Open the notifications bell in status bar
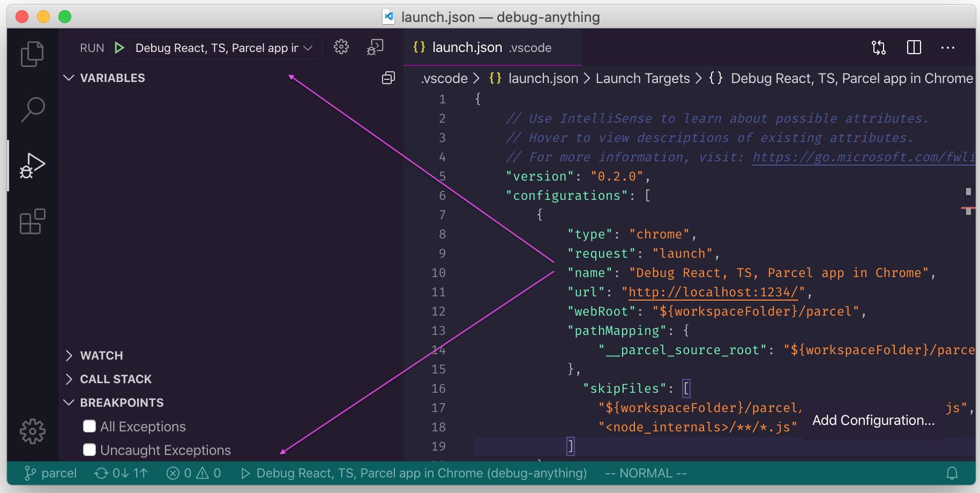 click(x=952, y=473)
